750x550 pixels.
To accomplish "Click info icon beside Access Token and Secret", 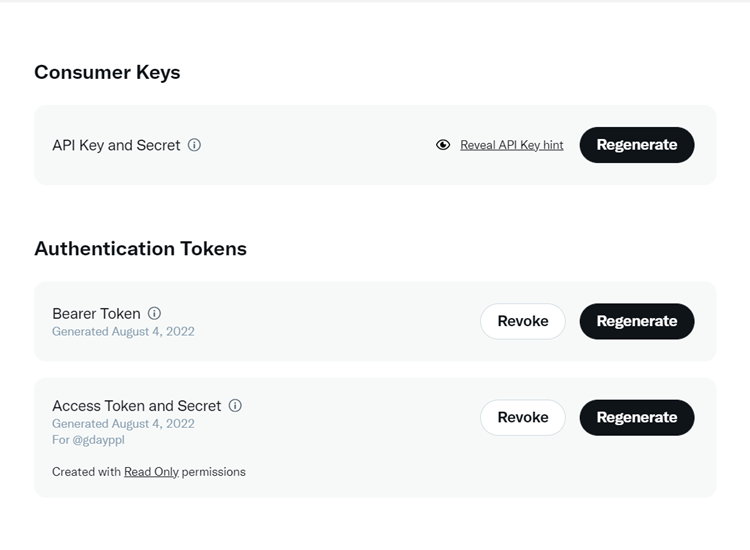I will click(x=235, y=406).
